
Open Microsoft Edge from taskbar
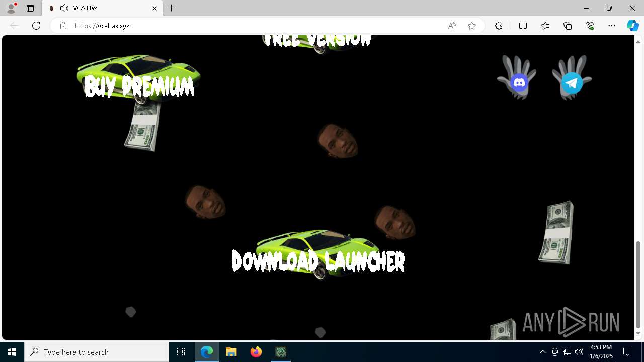[x=207, y=352]
